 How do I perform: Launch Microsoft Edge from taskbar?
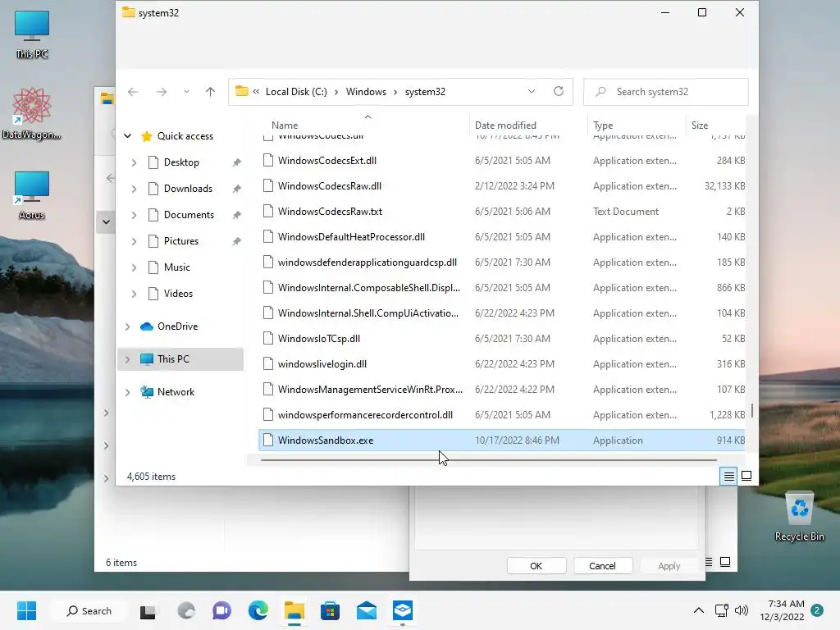(258, 610)
